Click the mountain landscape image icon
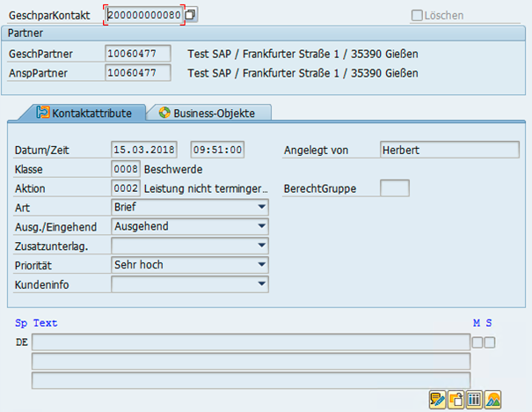This screenshot has width=532, height=412. coord(492,399)
